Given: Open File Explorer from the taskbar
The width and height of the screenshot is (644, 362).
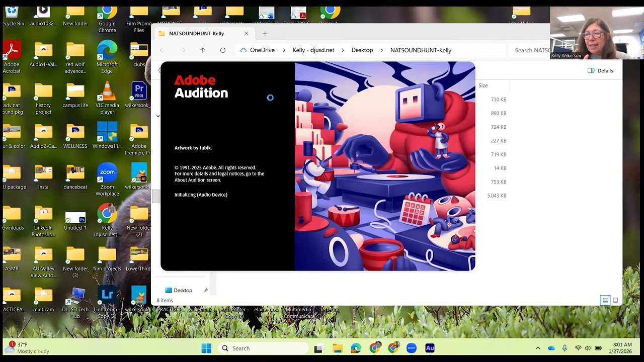Looking at the screenshot, I should tap(337, 348).
